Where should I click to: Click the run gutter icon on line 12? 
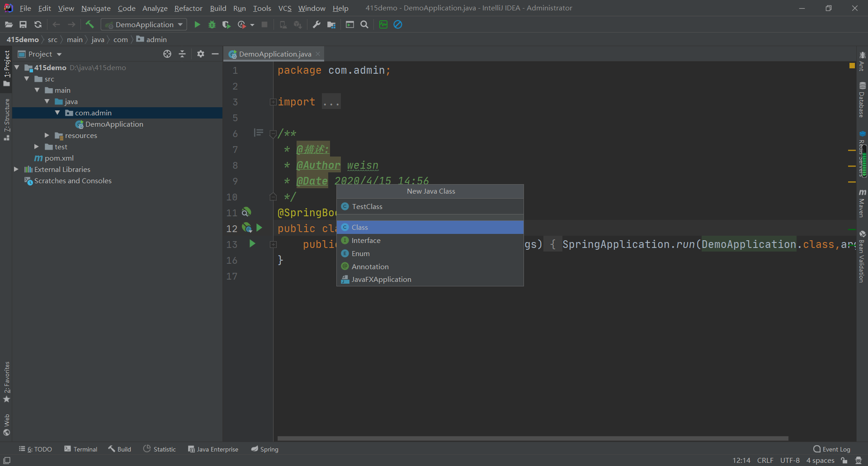(259, 228)
